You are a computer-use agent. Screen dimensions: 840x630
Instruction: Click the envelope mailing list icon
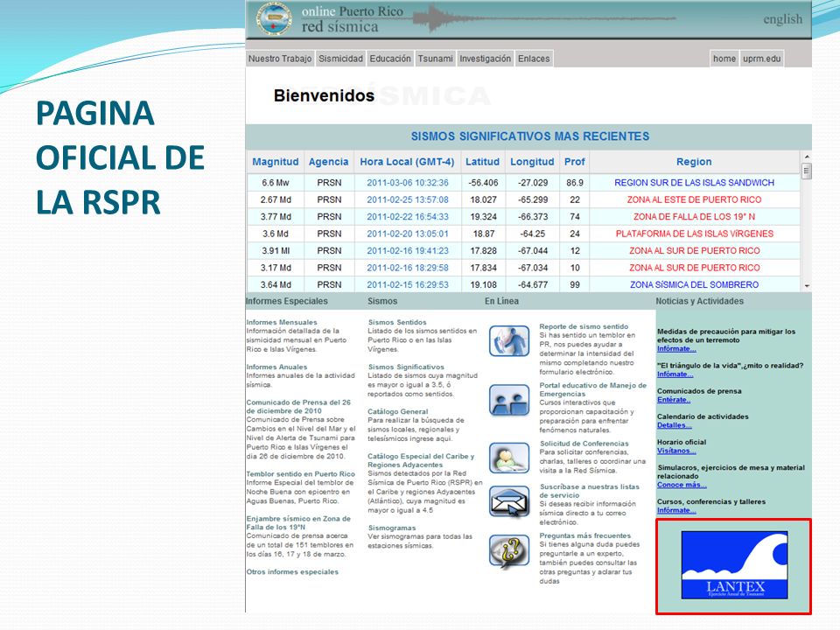509,501
